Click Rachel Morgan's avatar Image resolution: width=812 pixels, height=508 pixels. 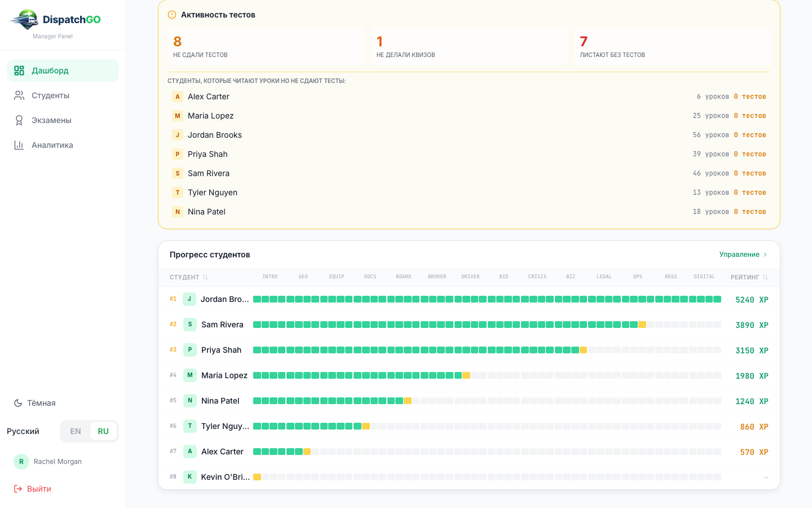pos(21,462)
